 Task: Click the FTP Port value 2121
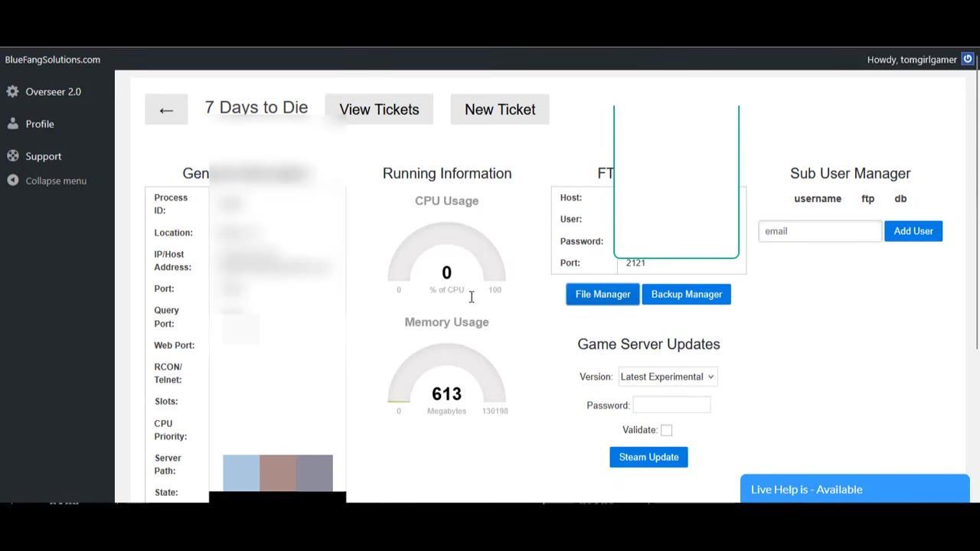coord(635,262)
